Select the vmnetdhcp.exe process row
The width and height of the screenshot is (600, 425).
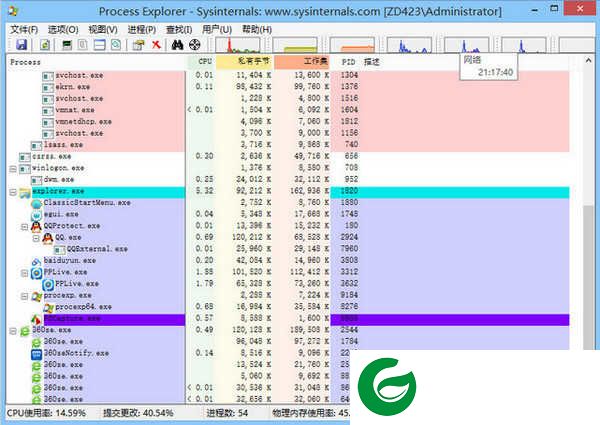click(x=288, y=122)
